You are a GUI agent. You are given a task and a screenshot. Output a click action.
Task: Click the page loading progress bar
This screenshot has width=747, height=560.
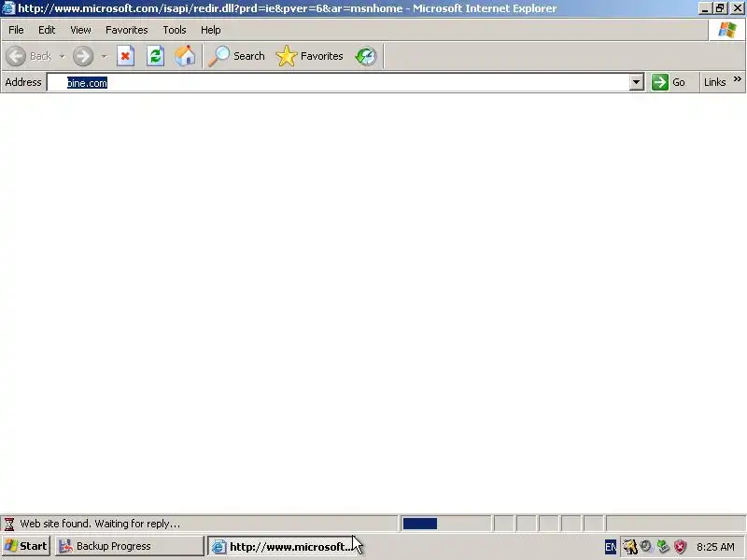(445, 524)
